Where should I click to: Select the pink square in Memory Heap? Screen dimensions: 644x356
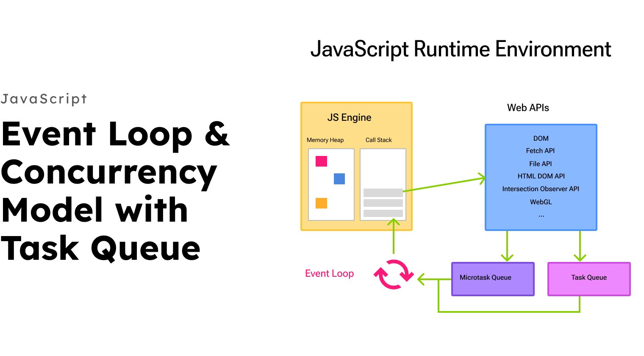(322, 161)
